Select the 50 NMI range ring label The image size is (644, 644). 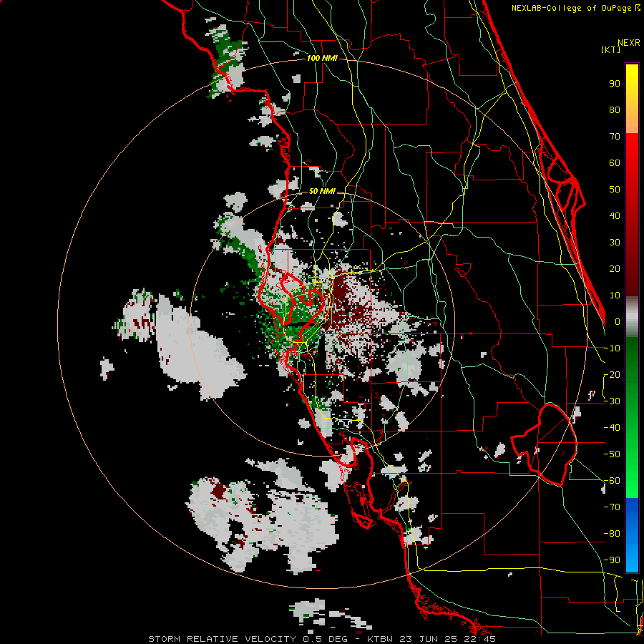tap(322, 191)
